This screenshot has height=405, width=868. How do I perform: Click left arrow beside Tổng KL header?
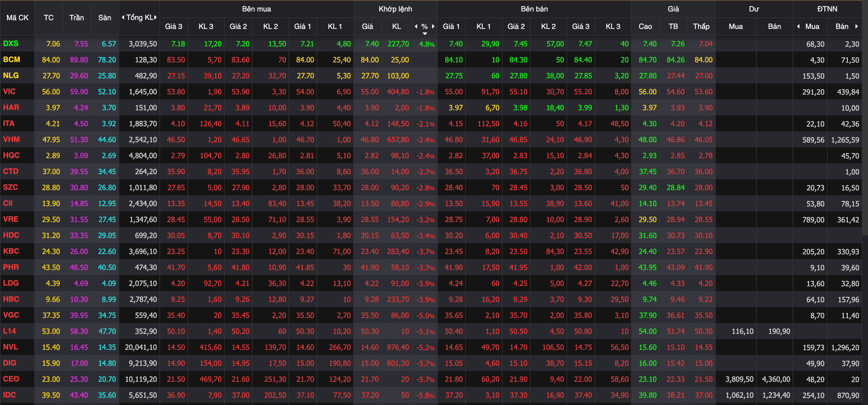click(x=123, y=17)
